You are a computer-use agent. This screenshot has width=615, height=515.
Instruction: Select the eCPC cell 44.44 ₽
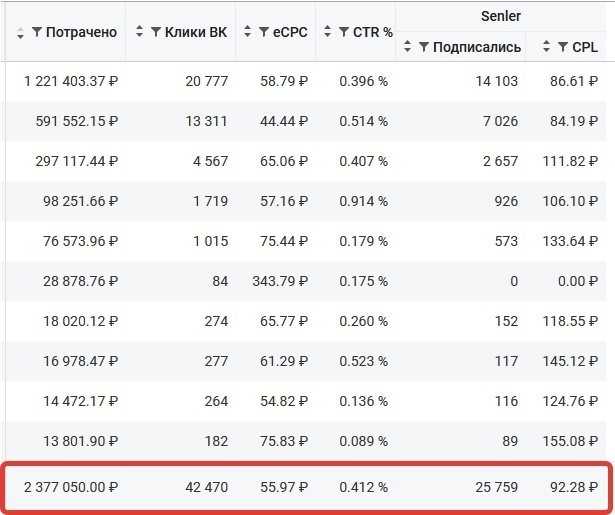point(284,121)
